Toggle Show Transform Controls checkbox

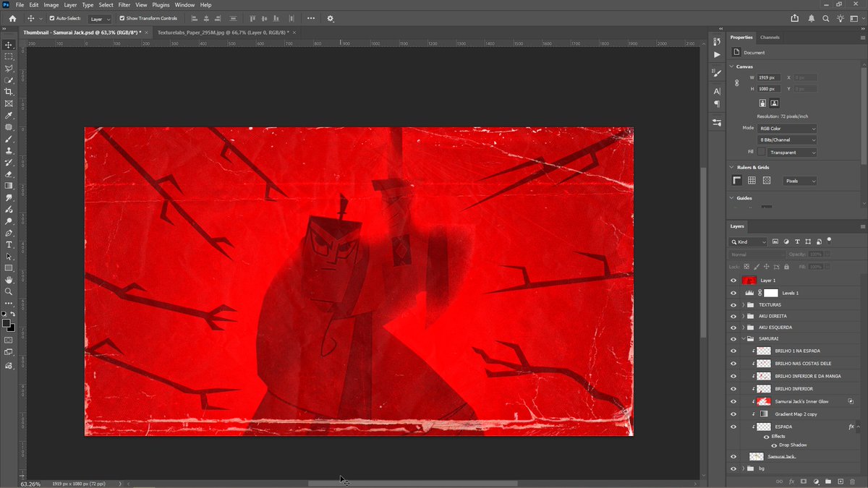pyautogui.click(x=122, y=18)
